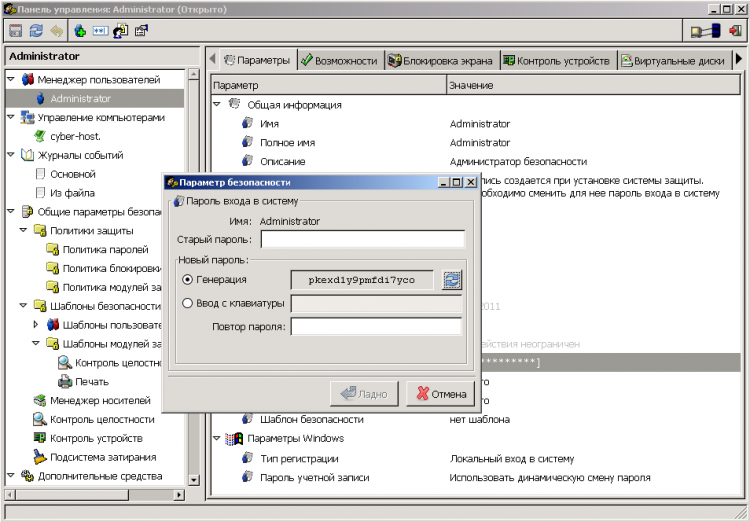Image resolution: width=750 pixels, height=522 pixels.
Task: Click the Дополнительные средства gears icon
Action: click(x=28, y=476)
